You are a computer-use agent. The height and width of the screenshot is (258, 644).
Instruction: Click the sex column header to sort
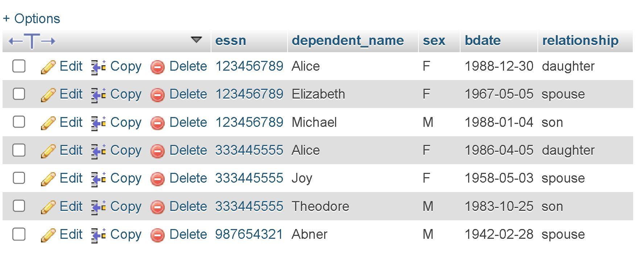[x=434, y=40]
